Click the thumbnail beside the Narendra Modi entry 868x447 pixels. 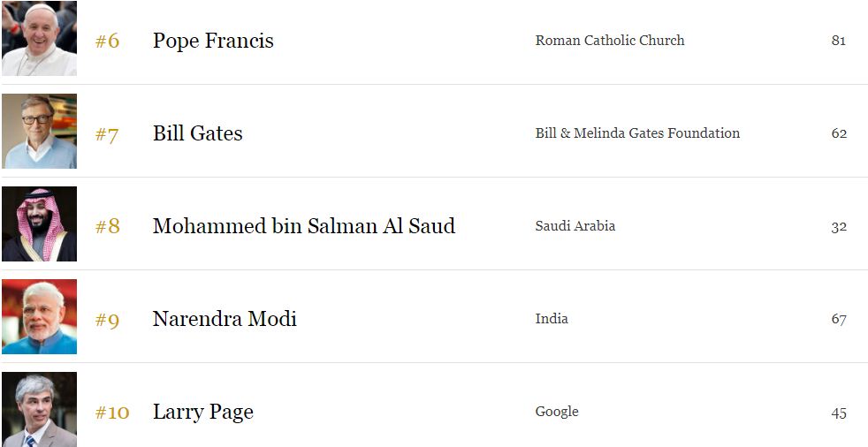tap(39, 317)
